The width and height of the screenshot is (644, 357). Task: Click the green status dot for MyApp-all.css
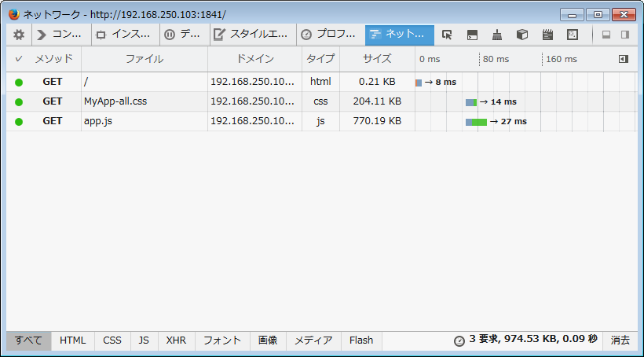pos(19,102)
